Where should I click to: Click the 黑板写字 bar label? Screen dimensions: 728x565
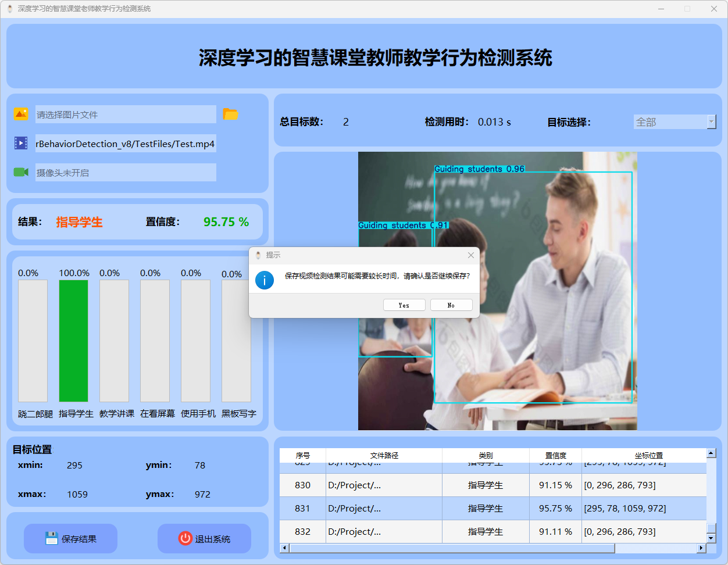(239, 414)
